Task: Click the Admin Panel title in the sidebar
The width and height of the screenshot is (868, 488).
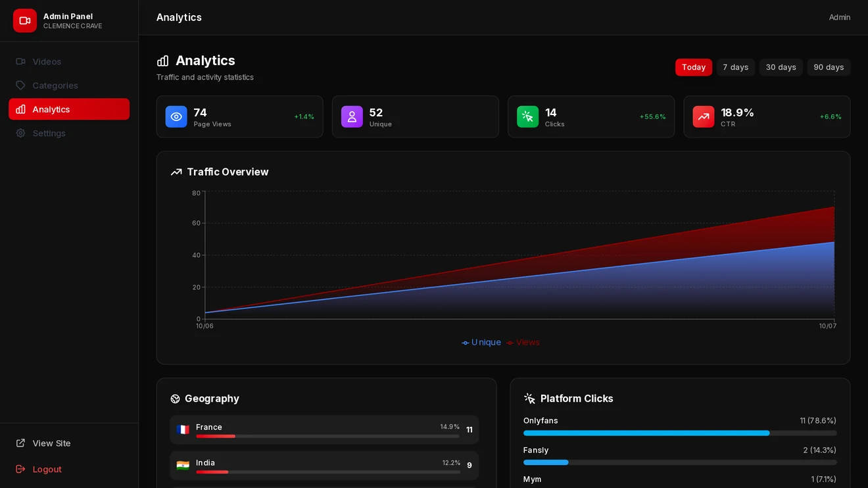Action: click(68, 16)
